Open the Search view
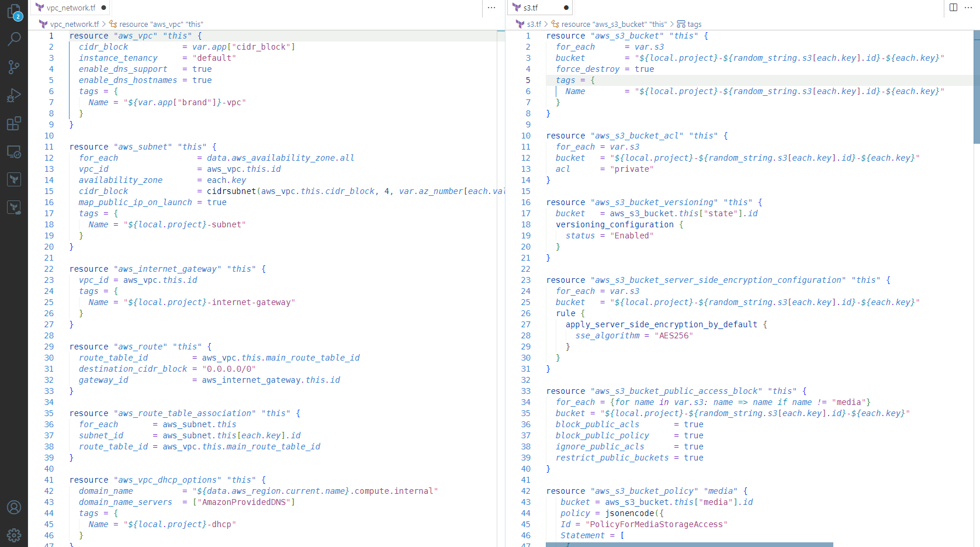This screenshot has height=547, width=980. click(x=13, y=39)
